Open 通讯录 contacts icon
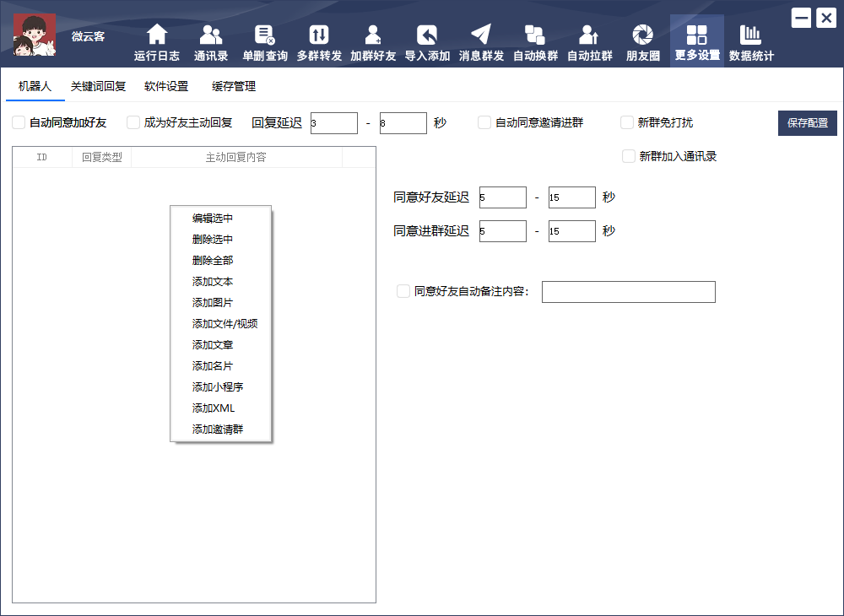 coord(211,35)
